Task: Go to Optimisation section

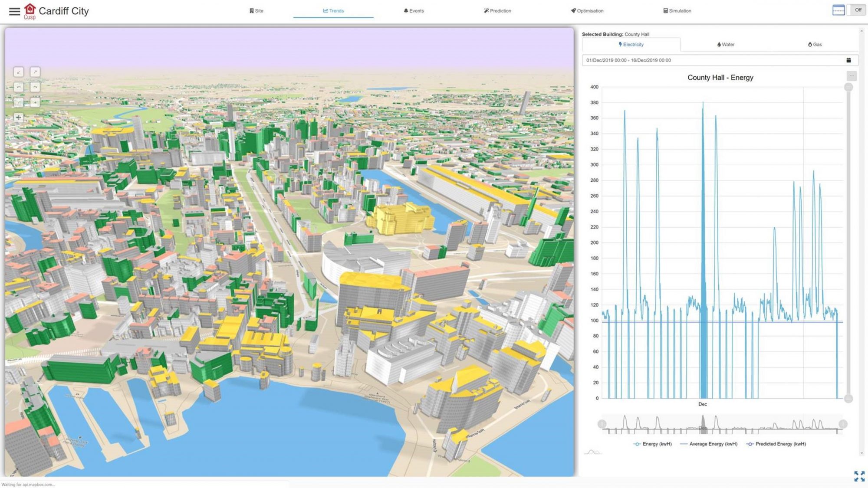Action: [587, 11]
